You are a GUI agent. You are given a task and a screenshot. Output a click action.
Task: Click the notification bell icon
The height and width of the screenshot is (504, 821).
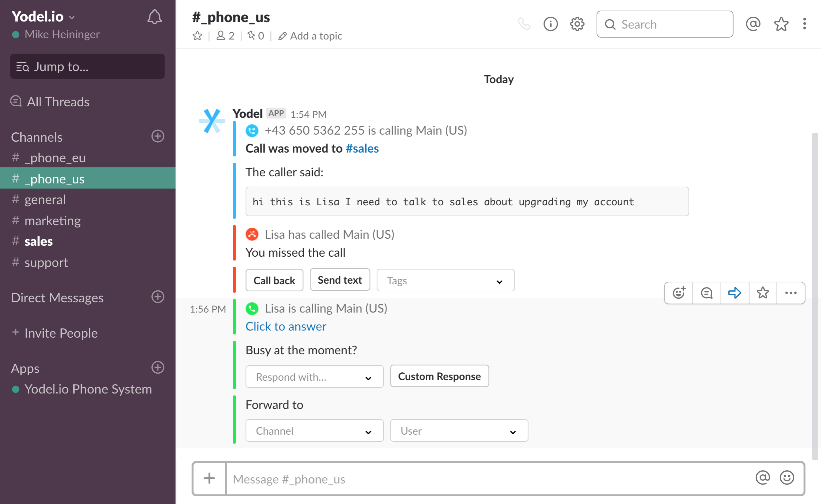tap(154, 17)
